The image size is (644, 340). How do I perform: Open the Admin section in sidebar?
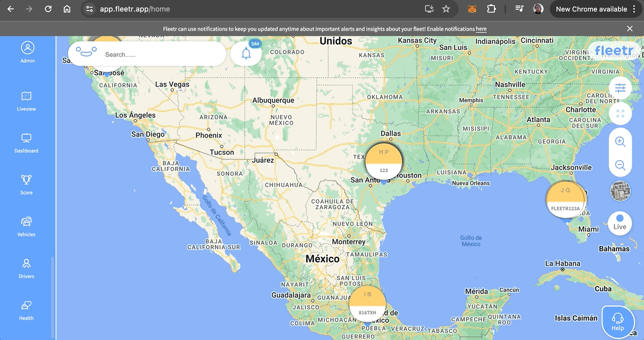tap(27, 52)
